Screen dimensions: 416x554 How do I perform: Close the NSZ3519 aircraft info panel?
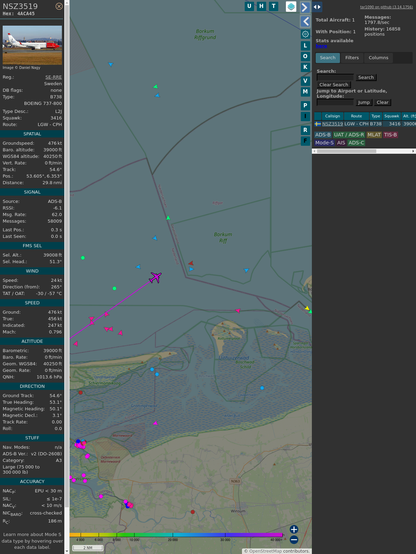tap(59, 6)
